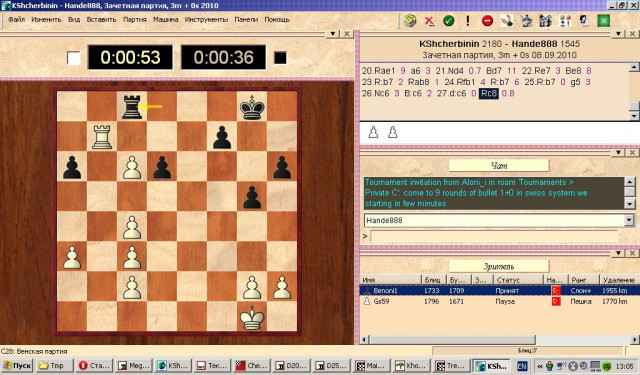This screenshot has width=640, height=375.
Task: Click the Пуск start button
Action: click(x=17, y=366)
